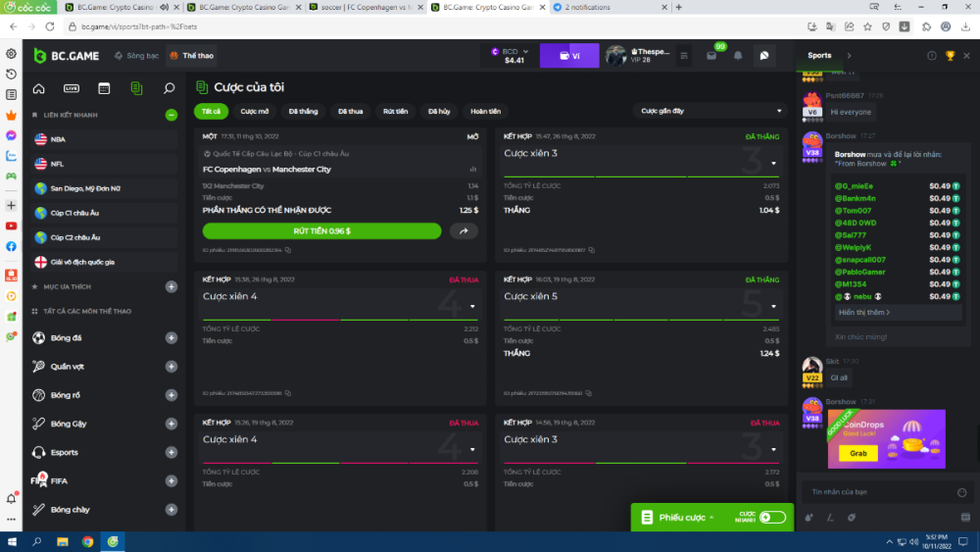Switch to the Sòng bạc casino tab
This screenshot has width=980, height=552.
(x=137, y=56)
